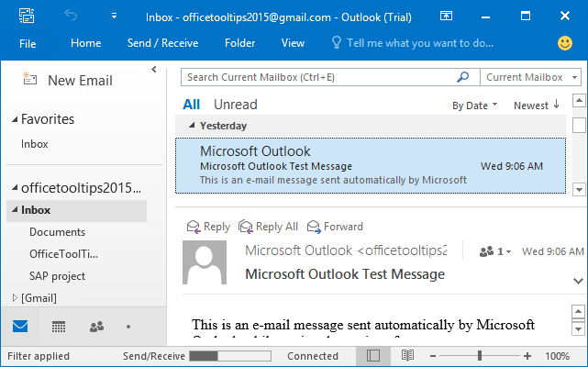Click the search magnifier icon
This screenshot has width=588, height=367.
tap(462, 77)
